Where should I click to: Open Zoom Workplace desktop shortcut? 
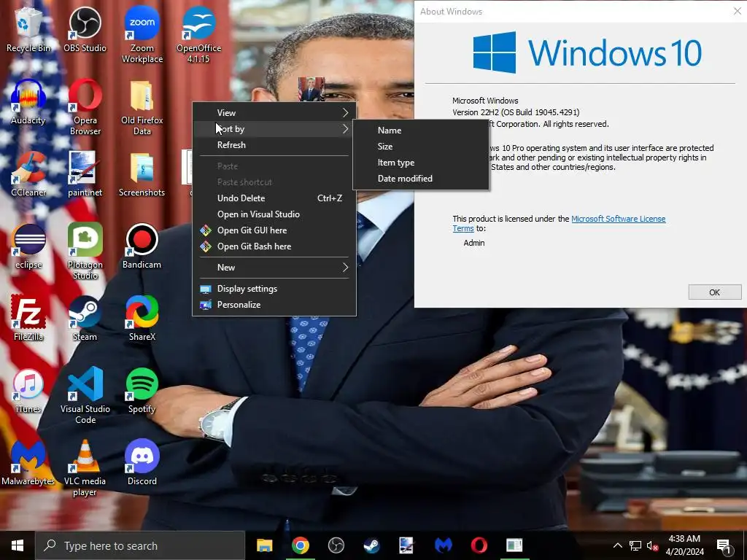(x=142, y=36)
